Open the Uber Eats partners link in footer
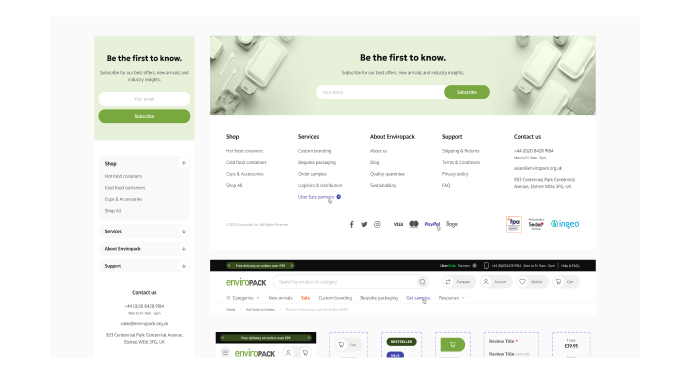 316,197
